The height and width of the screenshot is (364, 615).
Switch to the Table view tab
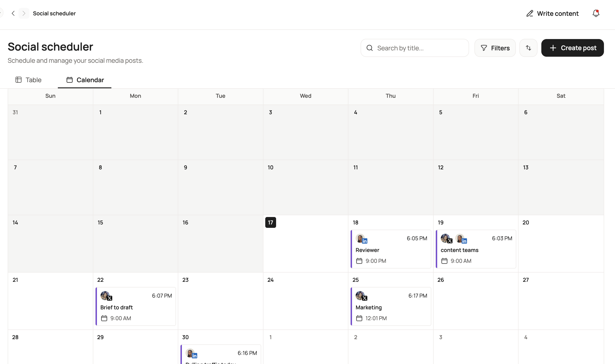28,80
